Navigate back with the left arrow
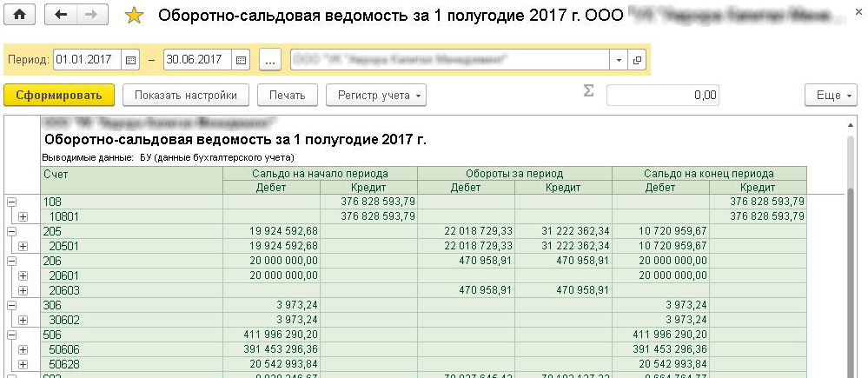The height and width of the screenshot is (378, 868). coord(61,16)
